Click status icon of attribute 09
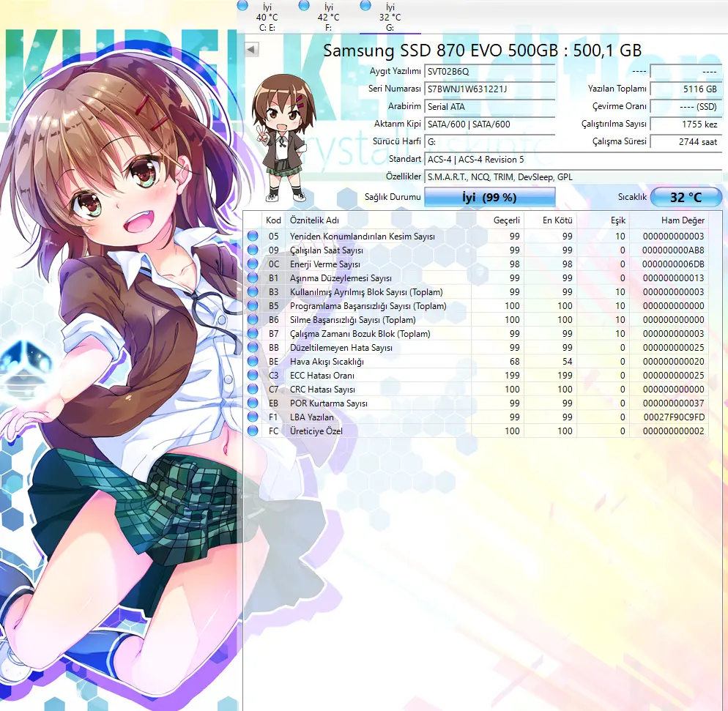This screenshot has height=711, width=728. click(x=253, y=250)
